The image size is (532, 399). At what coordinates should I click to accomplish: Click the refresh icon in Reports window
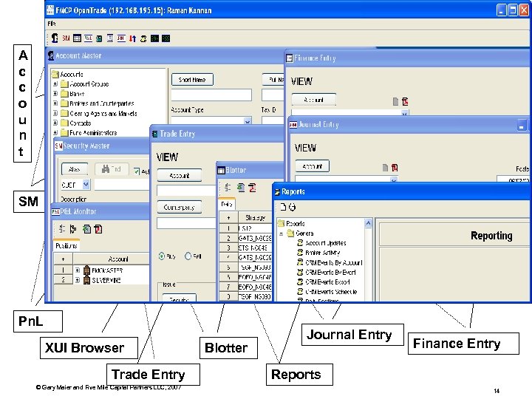click(292, 207)
